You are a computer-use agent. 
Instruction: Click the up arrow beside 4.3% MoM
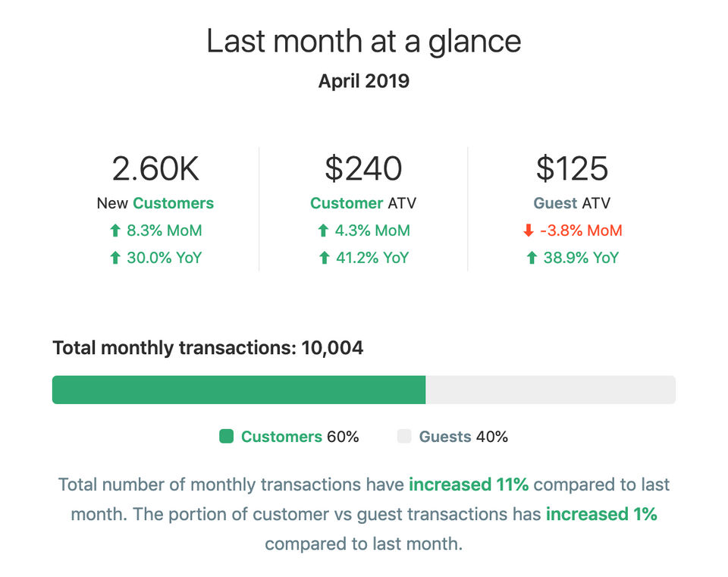point(323,230)
